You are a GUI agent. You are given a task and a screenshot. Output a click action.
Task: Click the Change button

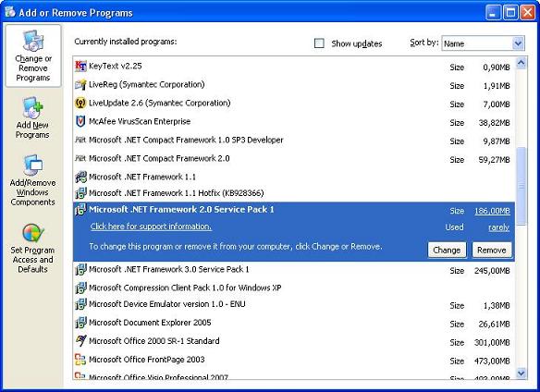[x=447, y=250]
